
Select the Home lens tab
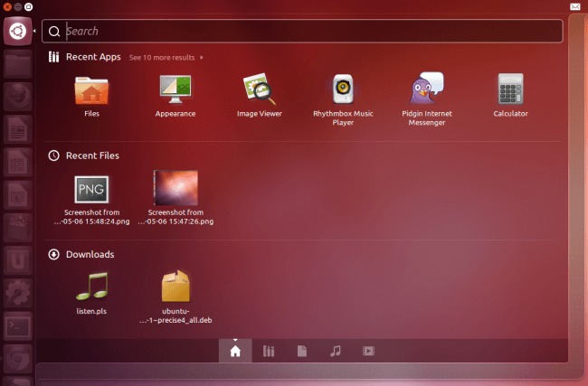click(x=235, y=351)
